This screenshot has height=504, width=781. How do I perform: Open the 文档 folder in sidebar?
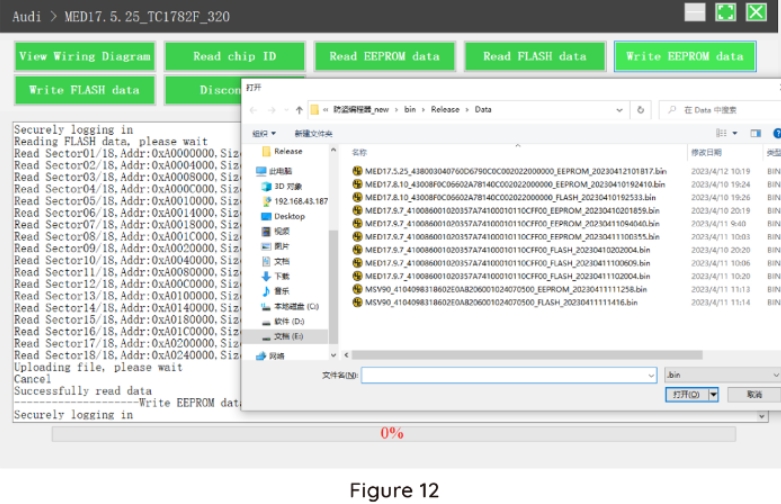[x=275, y=261]
